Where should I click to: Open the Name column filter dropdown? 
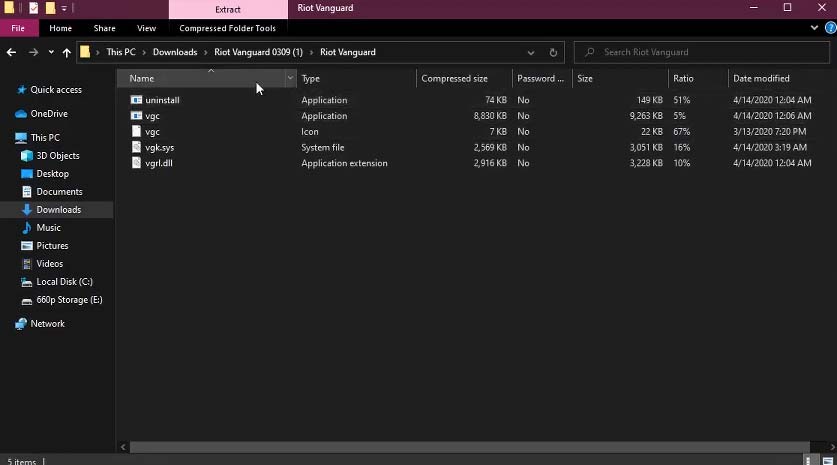pos(290,78)
